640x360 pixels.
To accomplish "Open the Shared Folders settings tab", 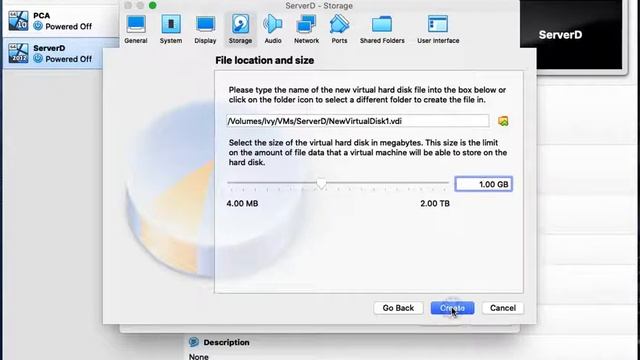I will 382,29.
